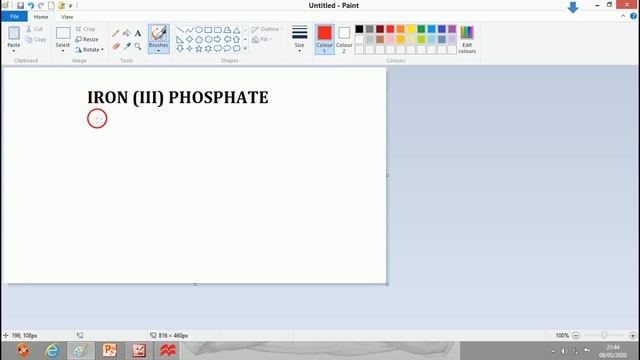Viewport: 640px width, 360px height.
Task: Click the Select rectangle icon
Action: [63, 33]
